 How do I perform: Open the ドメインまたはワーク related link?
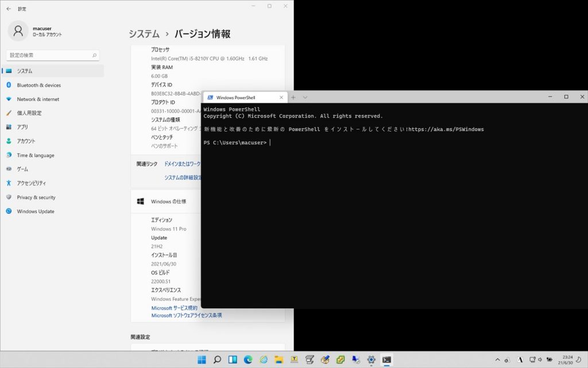(182, 164)
